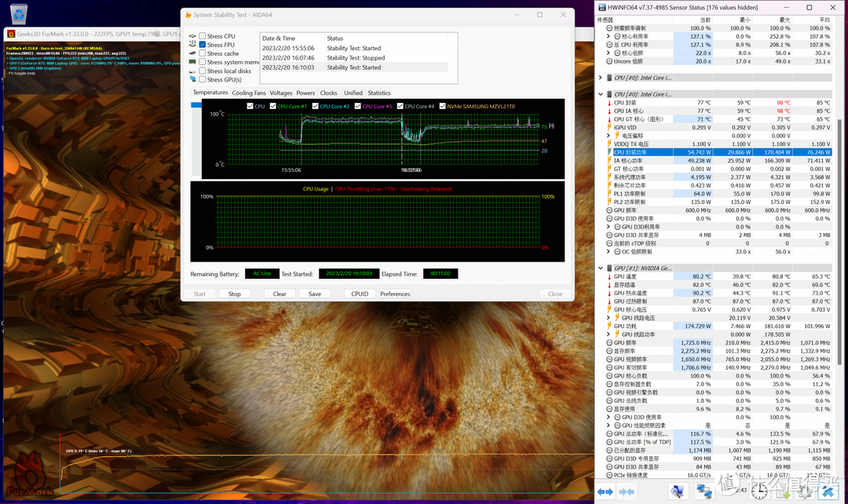Uncheck the Stress FPU checkbox
The height and width of the screenshot is (504, 848).
point(203,44)
